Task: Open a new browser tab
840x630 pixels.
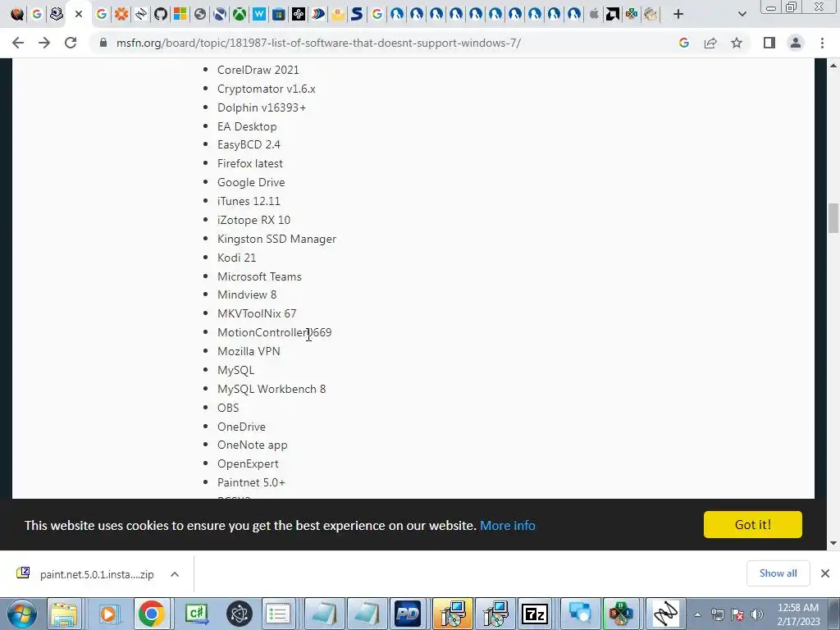Action: tap(678, 15)
